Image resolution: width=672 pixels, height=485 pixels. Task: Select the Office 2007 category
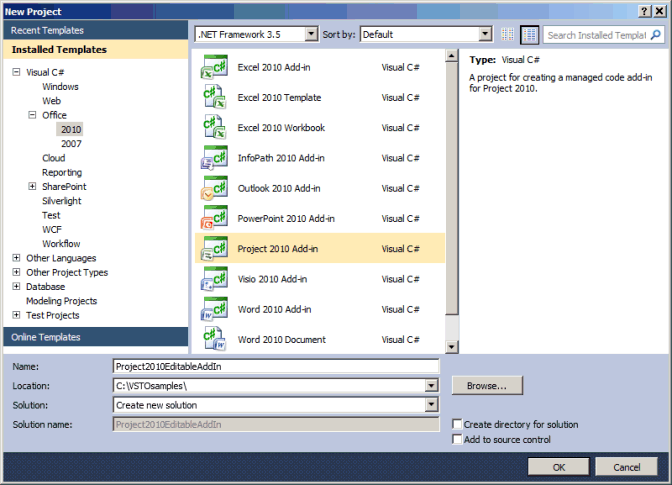[x=71, y=144]
